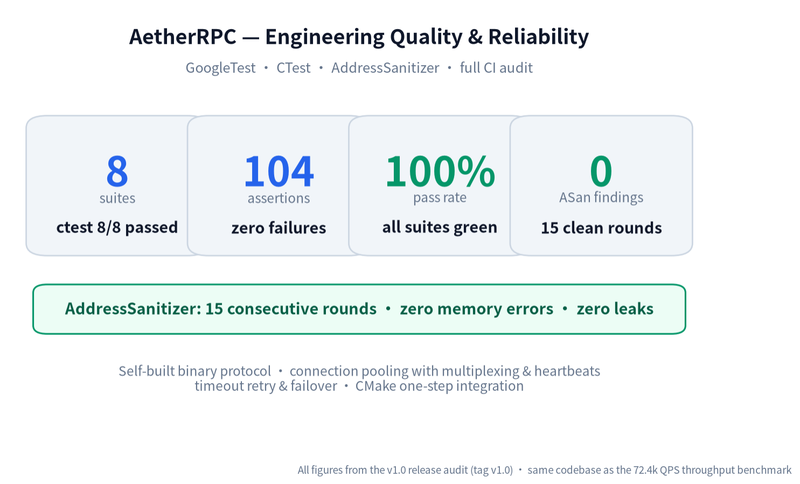The image size is (800, 484).
Task: Click the green 0 ASan findings number
Action: (x=601, y=171)
